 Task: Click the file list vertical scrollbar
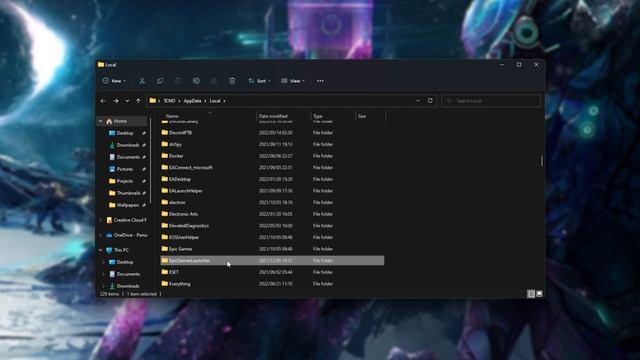542,161
